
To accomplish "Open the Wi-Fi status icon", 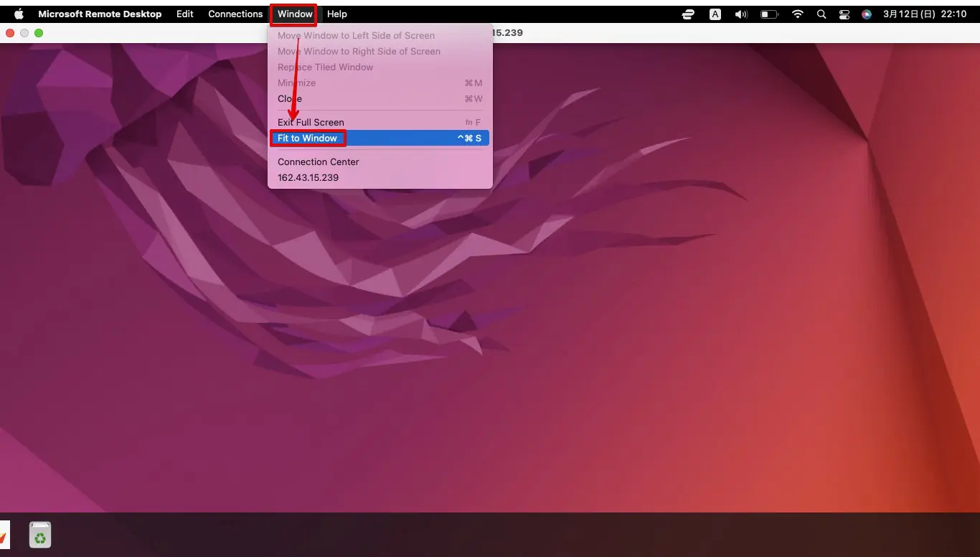I will coord(798,14).
